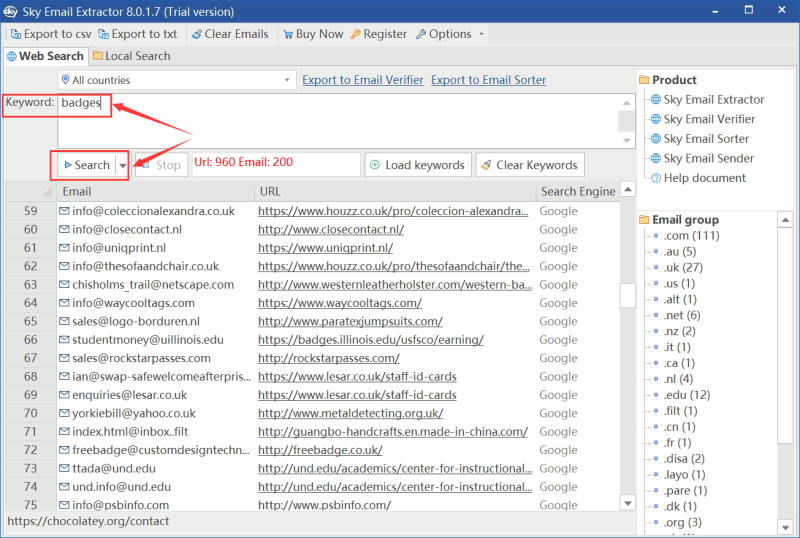Click Export to Email Sorter link
Image resolution: width=800 pixels, height=538 pixels.
(488, 80)
